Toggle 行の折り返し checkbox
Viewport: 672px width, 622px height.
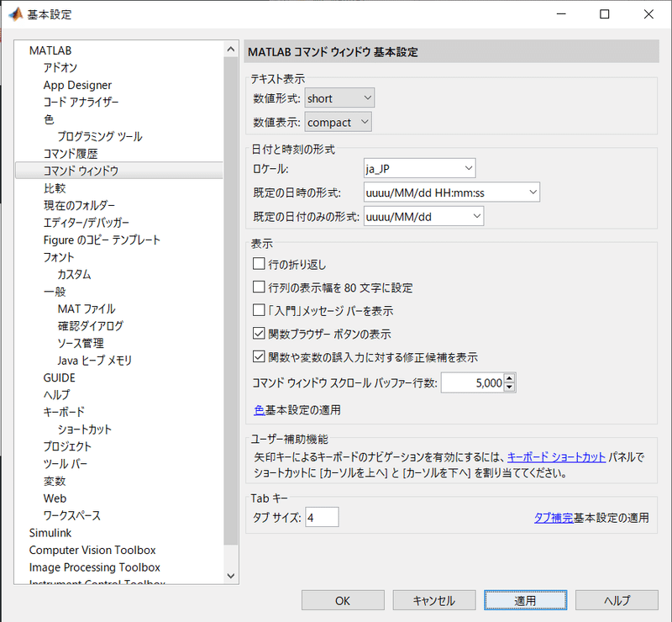[259, 263]
